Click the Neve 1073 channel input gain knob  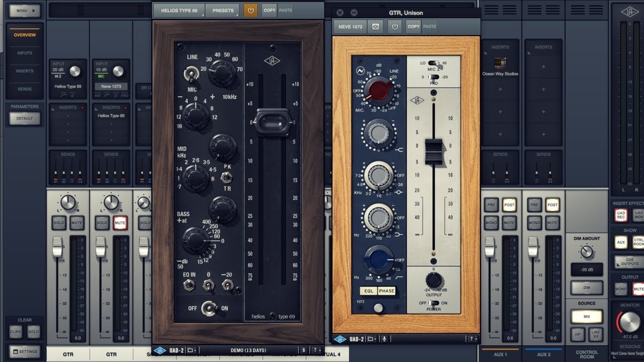point(118,71)
